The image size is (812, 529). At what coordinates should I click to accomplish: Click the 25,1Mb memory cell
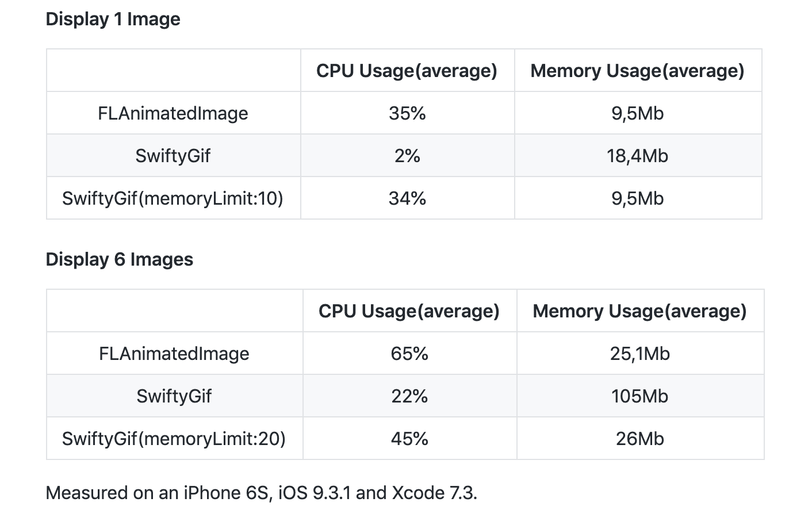pyautogui.click(x=640, y=354)
